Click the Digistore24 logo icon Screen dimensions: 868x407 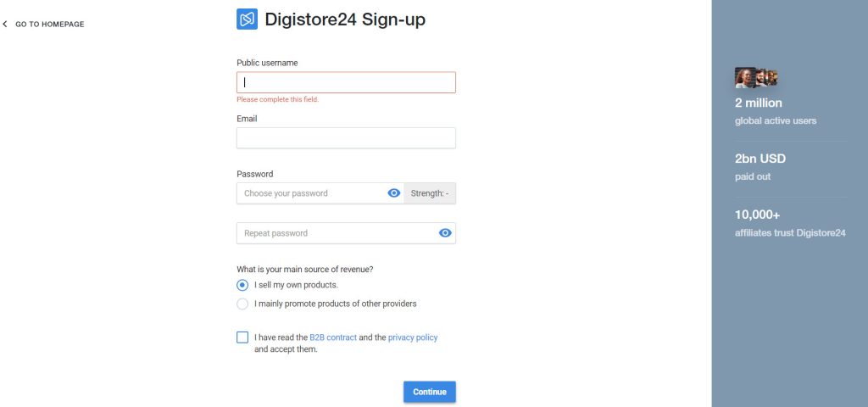(x=247, y=19)
